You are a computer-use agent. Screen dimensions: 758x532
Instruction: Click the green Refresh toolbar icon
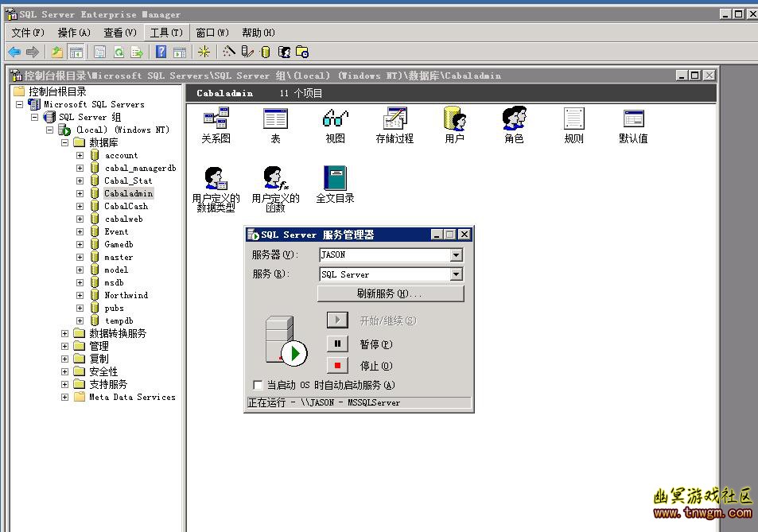(x=119, y=52)
